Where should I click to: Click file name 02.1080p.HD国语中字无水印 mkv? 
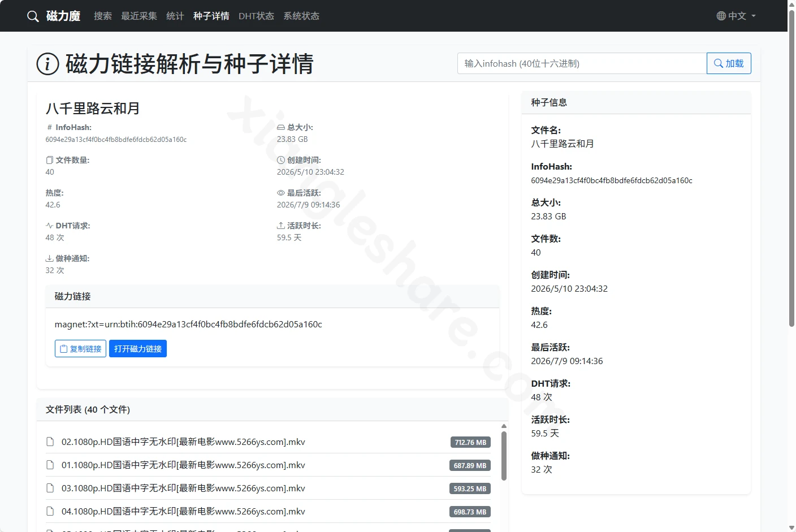183,442
